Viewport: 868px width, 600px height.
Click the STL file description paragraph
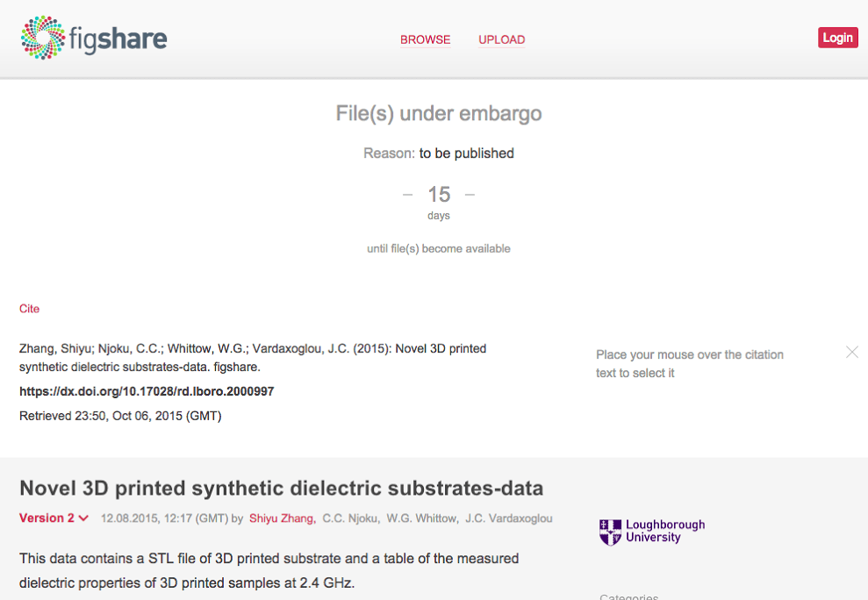click(269, 569)
